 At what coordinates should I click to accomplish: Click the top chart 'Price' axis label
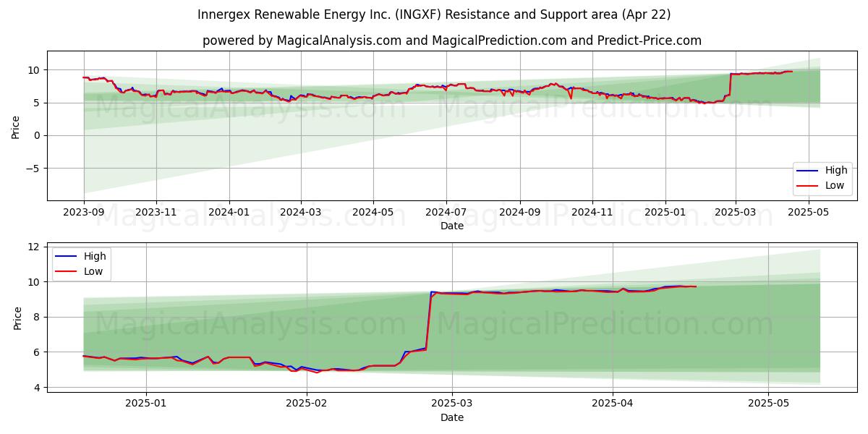pos(16,126)
